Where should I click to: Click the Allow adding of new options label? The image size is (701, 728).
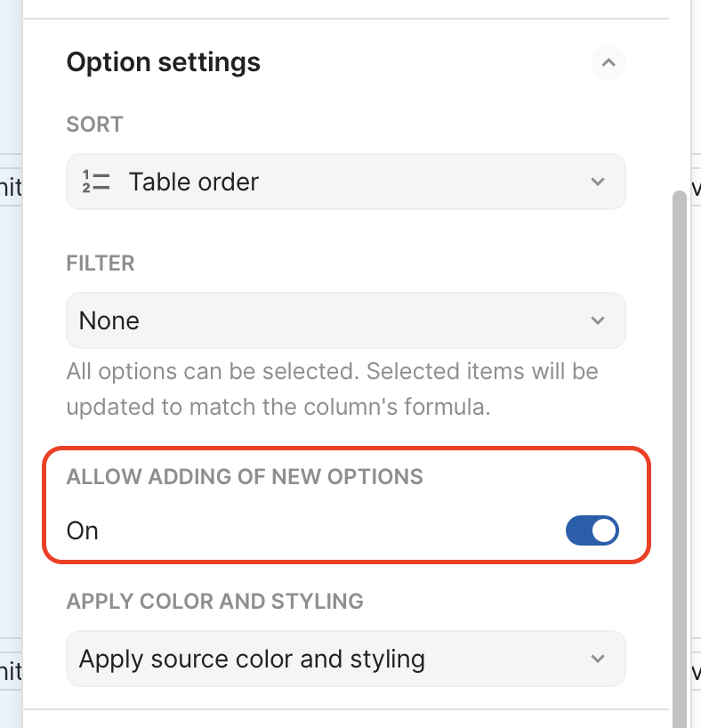tap(245, 477)
